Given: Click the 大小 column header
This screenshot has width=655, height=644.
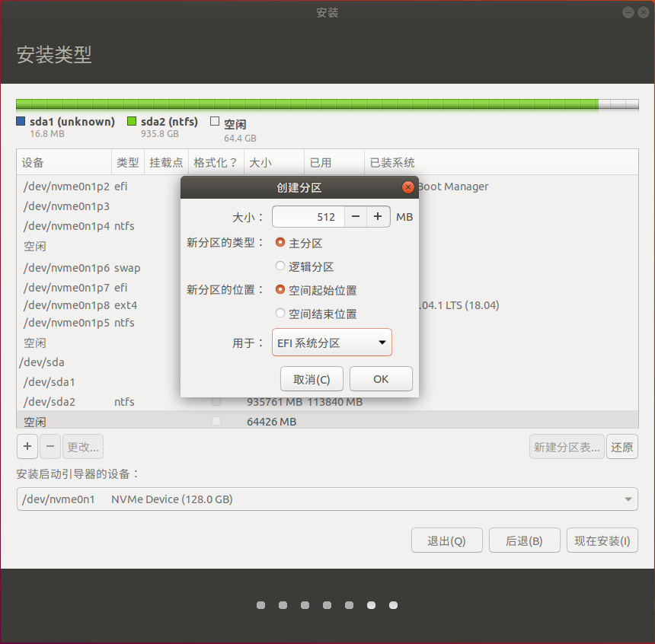Looking at the screenshot, I should pyautogui.click(x=274, y=162).
